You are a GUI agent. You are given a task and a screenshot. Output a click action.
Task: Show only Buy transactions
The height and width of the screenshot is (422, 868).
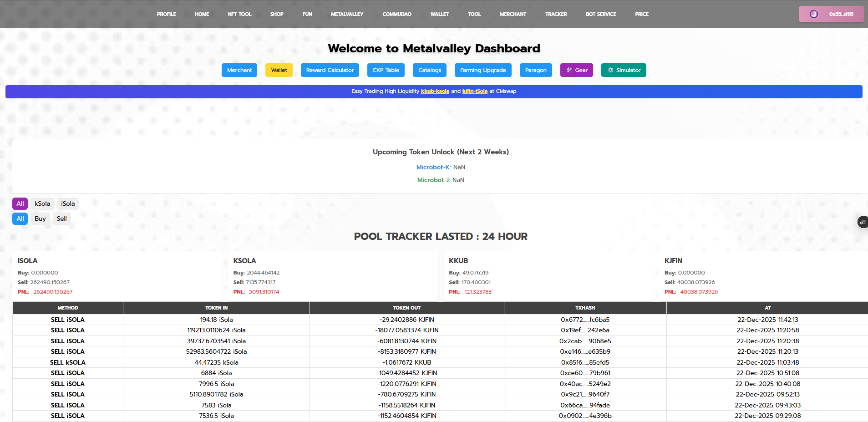[40, 219]
